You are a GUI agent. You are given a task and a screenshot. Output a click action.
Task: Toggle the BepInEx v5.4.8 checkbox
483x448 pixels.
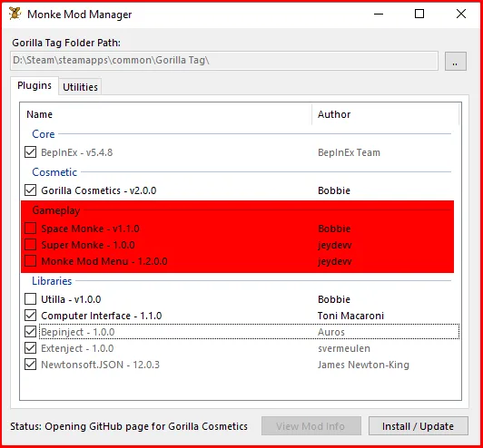30,152
